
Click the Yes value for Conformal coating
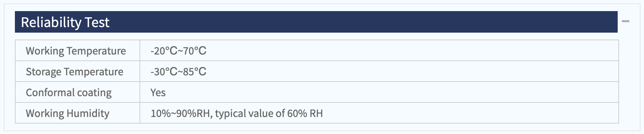(x=158, y=93)
